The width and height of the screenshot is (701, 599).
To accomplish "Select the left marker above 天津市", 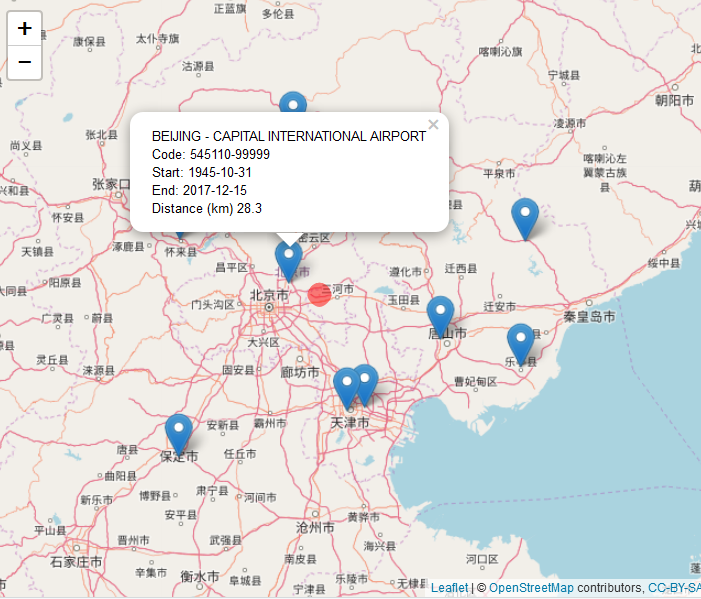I will (x=346, y=386).
